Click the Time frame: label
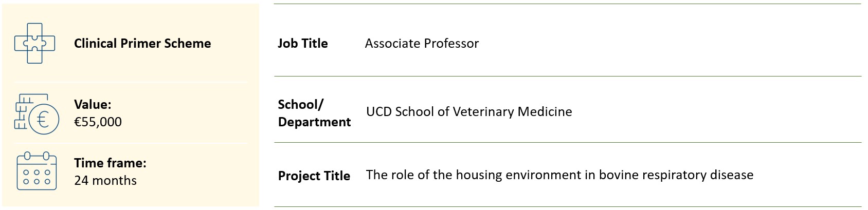 [x=110, y=163]
